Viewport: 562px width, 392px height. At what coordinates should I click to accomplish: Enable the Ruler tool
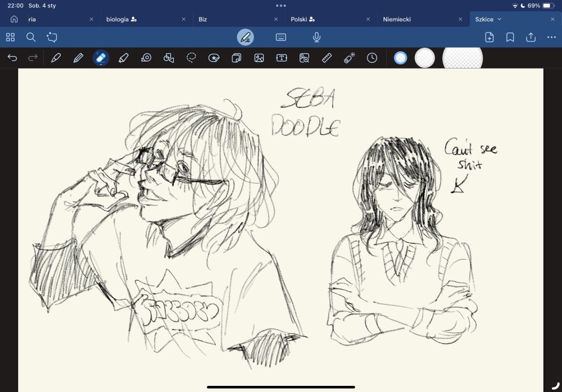[327, 58]
